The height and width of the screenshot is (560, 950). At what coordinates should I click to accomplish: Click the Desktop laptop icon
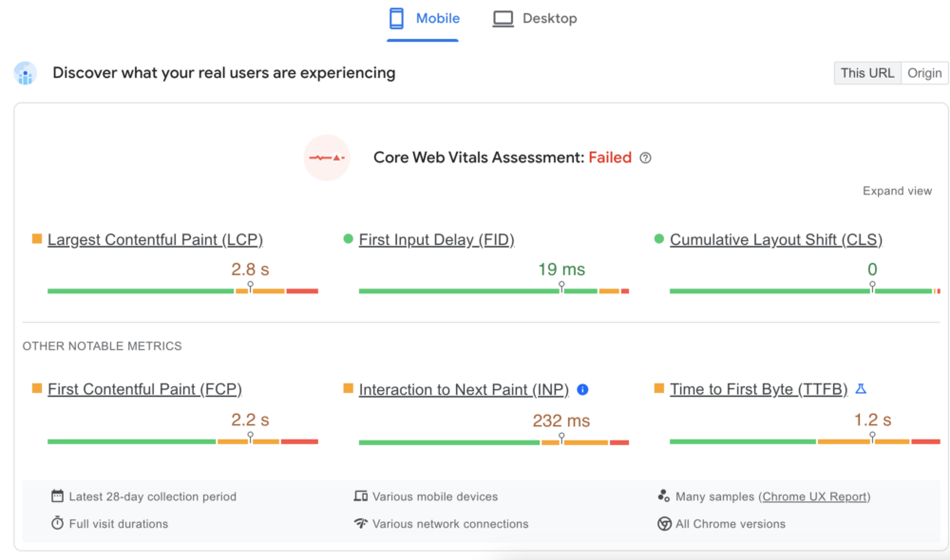502,17
